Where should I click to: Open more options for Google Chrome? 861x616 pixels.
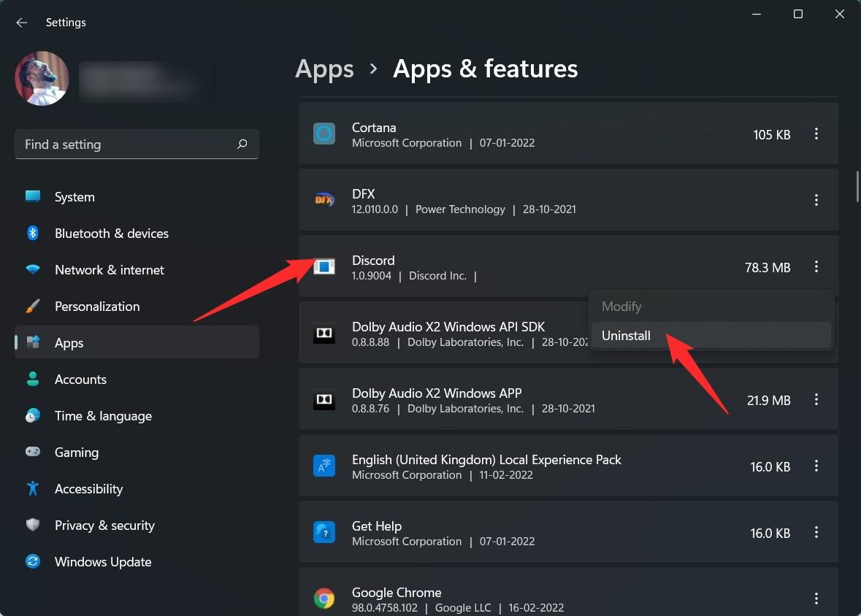[816, 598]
